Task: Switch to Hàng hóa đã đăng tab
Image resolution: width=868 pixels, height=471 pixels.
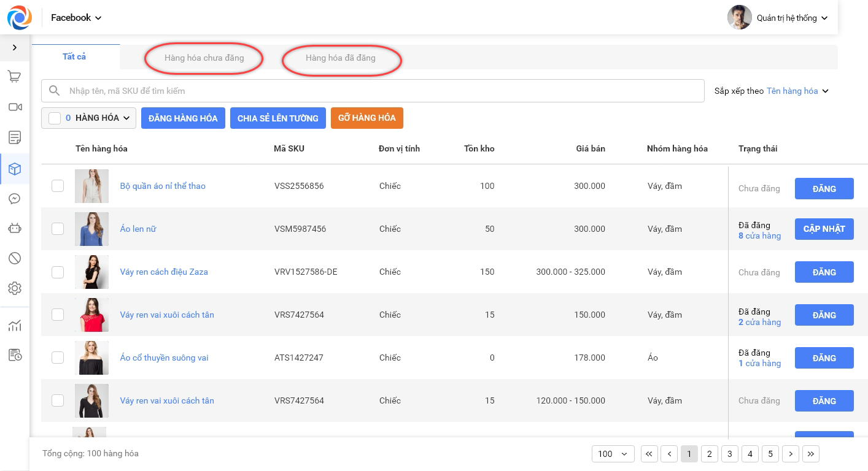Action: click(x=340, y=58)
